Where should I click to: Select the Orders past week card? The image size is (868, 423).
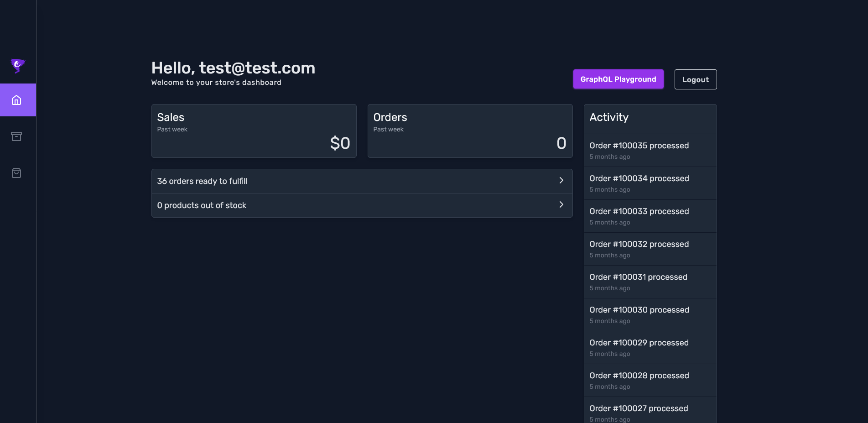coord(470,131)
